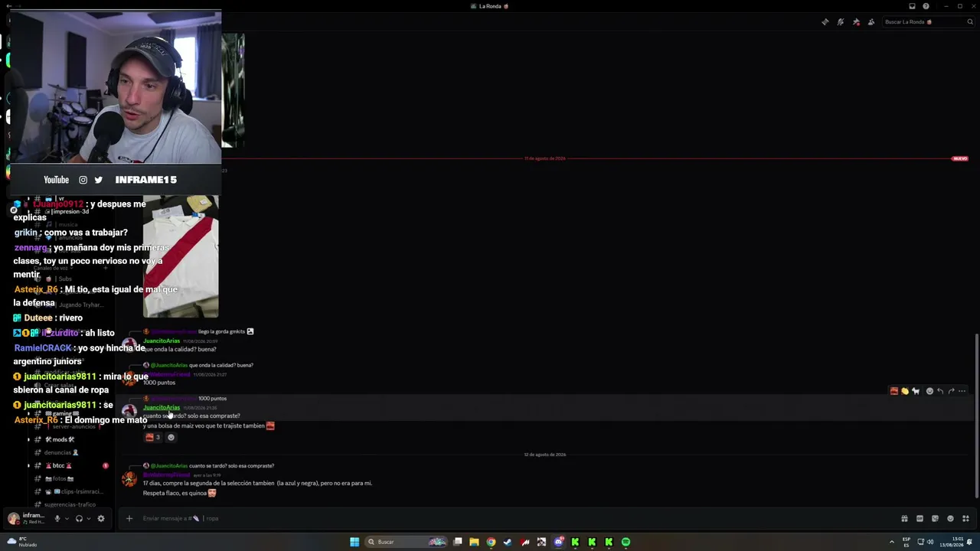Expand the btcc channel arrow
The image size is (980, 551).
click(x=29, y=465)
